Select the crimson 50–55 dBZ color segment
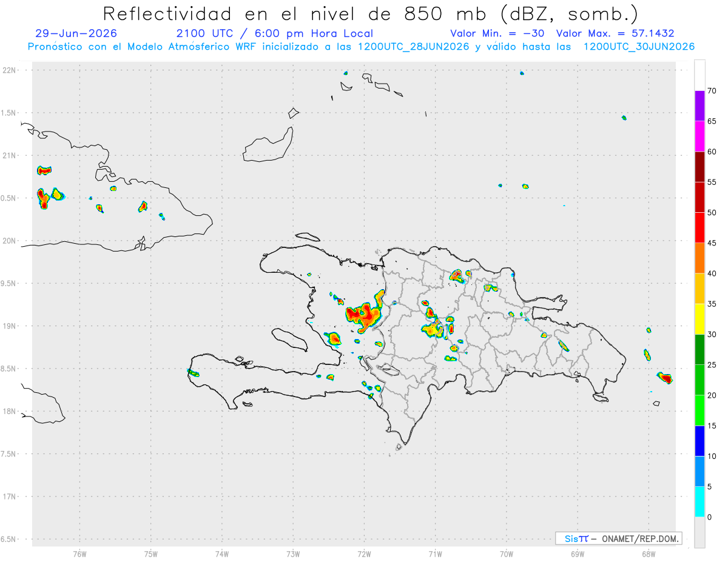 [699, 198]
